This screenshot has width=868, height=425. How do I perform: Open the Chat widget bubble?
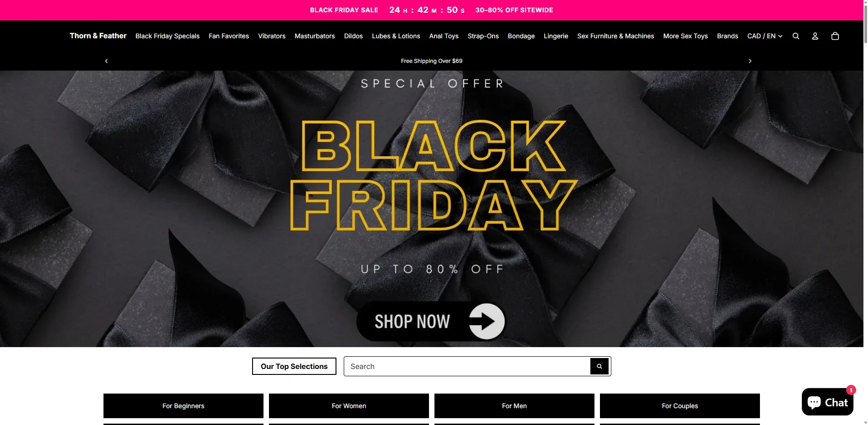tap(827, 402)
